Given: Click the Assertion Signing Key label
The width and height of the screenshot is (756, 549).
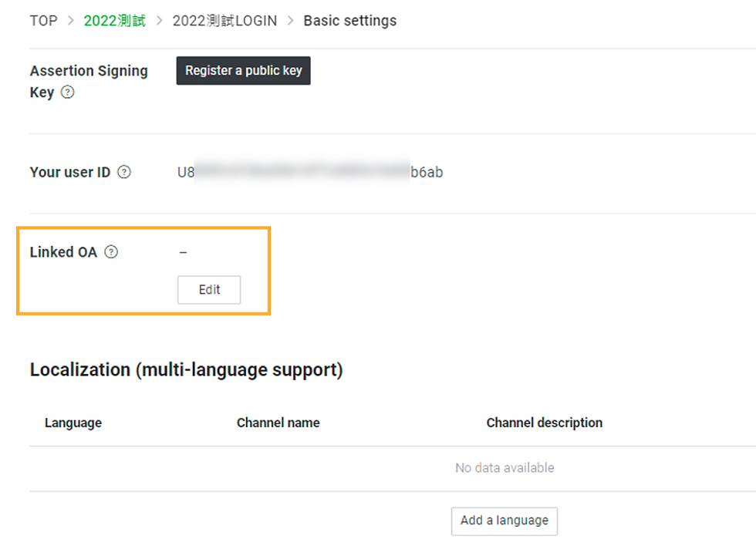Looking at the screenshot, I should pos(88,72).
